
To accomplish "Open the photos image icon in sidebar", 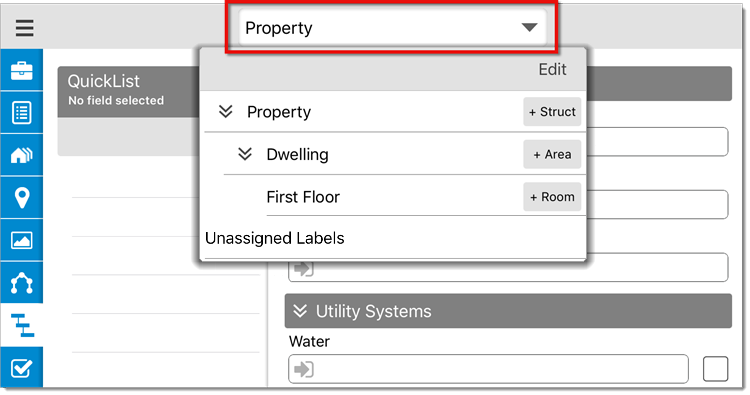I will click(x=22, y=240).
